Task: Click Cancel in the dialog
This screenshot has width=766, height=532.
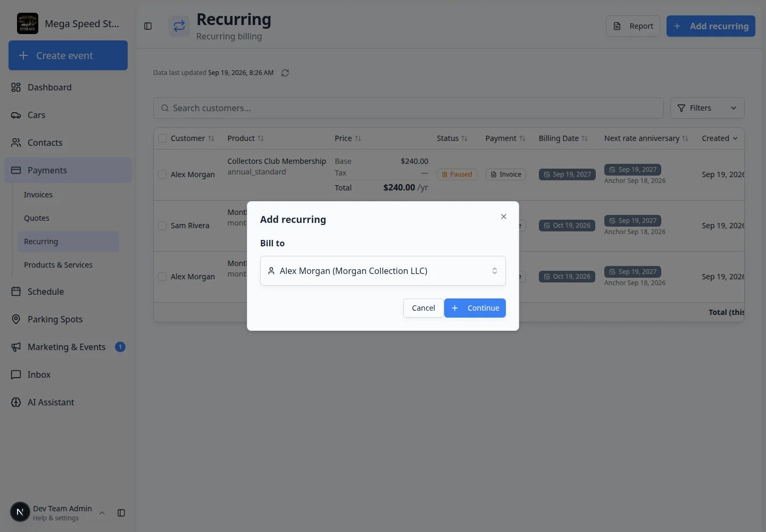Action: pyautogui.click(x=423, y=308)
